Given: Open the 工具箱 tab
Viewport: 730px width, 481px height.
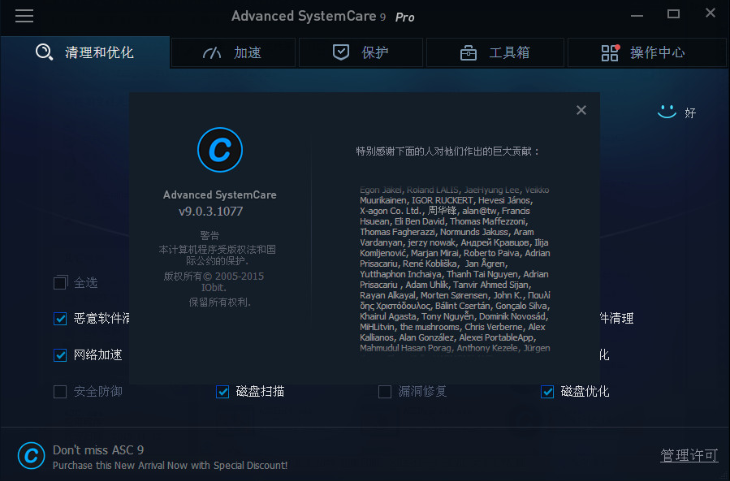Looking at the screenshot, I should click(x=495, y=53).
